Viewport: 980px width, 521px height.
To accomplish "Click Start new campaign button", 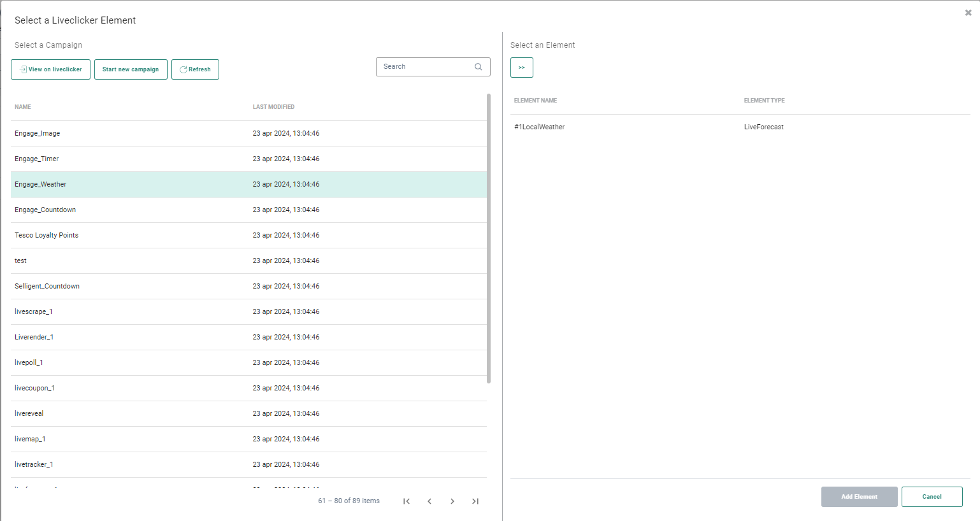I will (131, 69).
